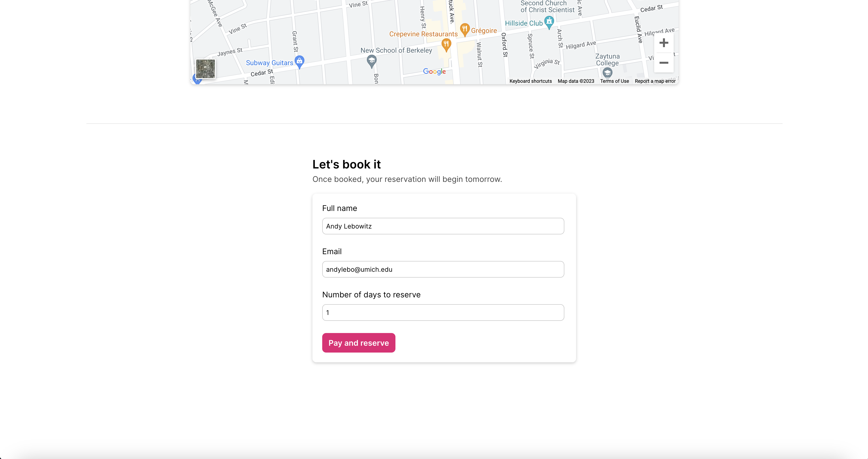The image size is (868, 459).
Task: Click the Subway Guitars text label
Action: (x=269, y=63)
